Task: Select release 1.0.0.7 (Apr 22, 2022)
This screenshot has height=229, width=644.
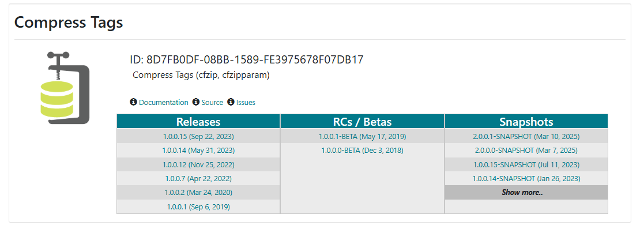Action: (198, 178)
